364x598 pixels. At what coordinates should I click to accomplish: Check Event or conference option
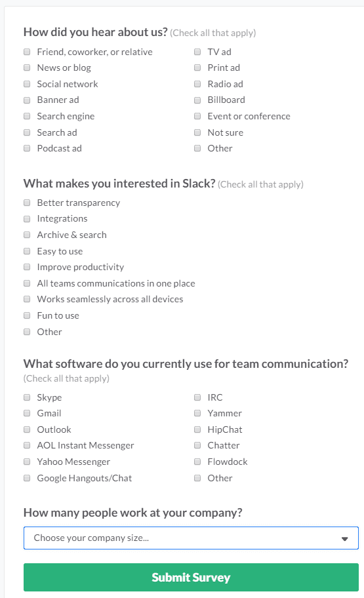(x=197, y=116)
